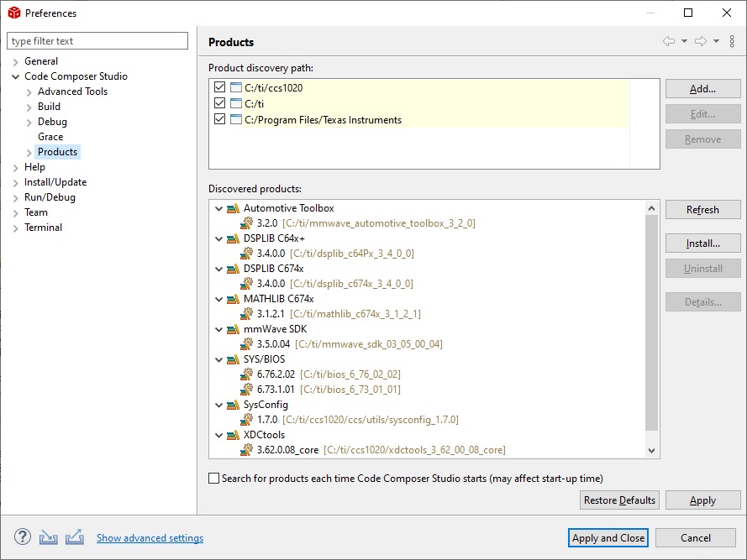
Task: Click the Help question mark icon
Action: point(23,537)
